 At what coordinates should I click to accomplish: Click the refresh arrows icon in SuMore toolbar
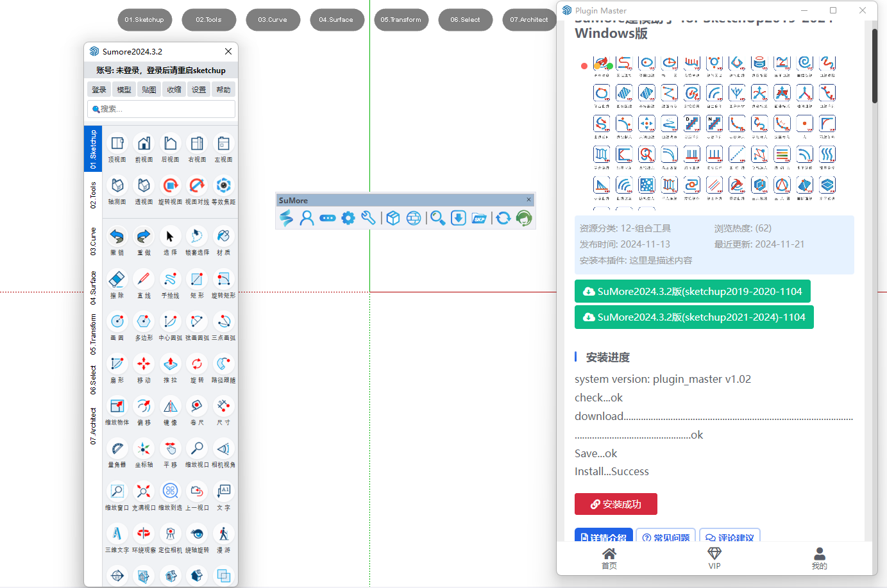coord(503,218)
